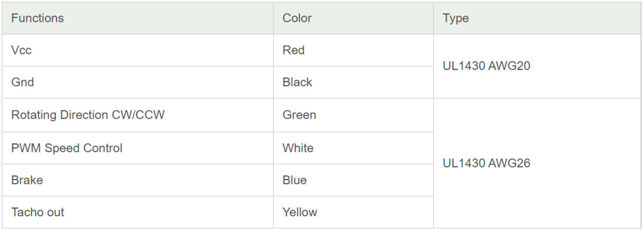Click the Red color cell
This screenshot has width=644, height=232.
point(294,50)
